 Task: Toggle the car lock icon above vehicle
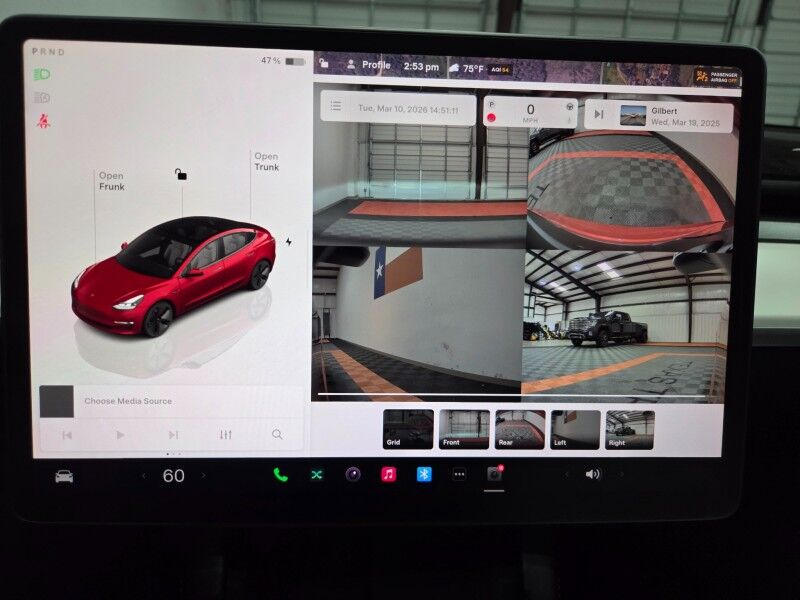[x=181, y=174]
